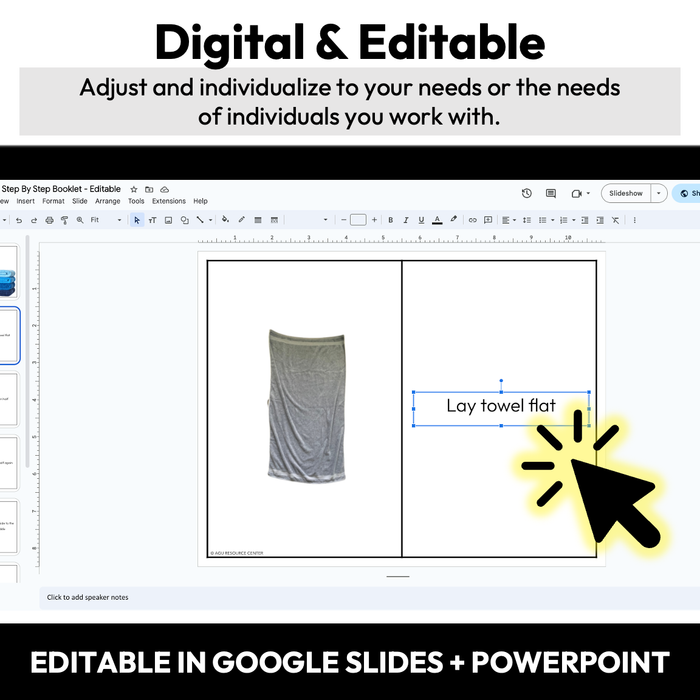Expand the Slideshow options arrow
Viewport: 700px width, 700px height.
tap(659, 193)
